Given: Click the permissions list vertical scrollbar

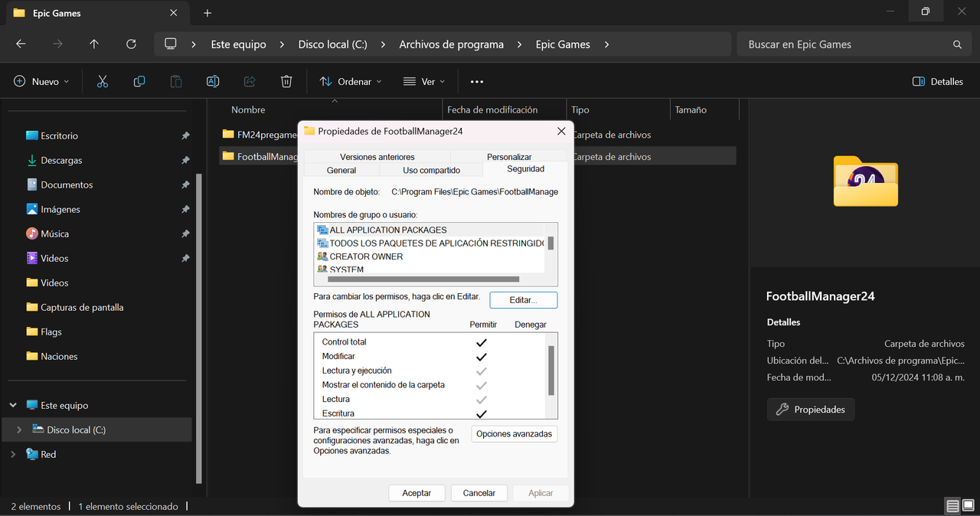Looking at the screenshot, I should [551, 370].
